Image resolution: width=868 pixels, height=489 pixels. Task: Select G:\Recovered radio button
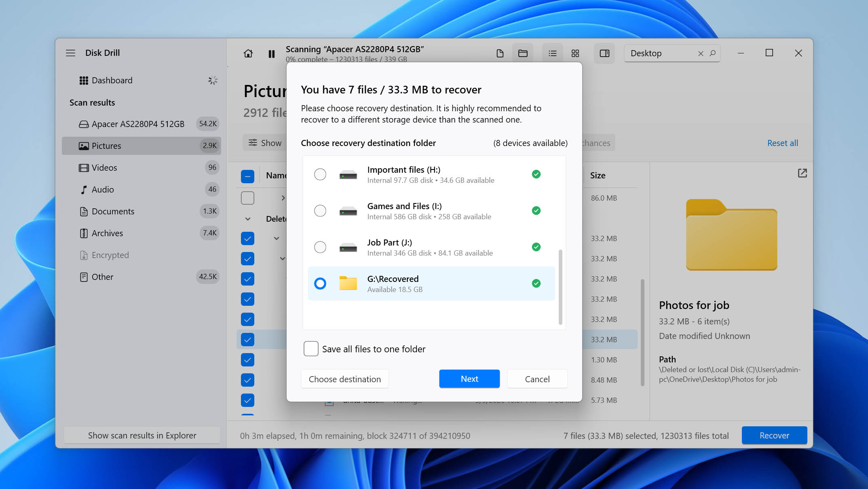point(320,284)
